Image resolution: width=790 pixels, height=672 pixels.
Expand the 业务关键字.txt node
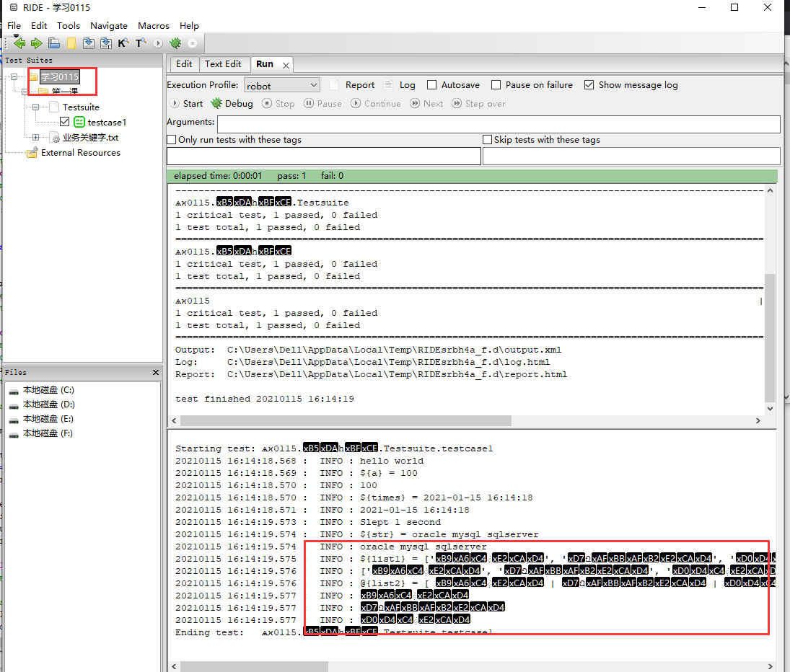pos(35,138)
